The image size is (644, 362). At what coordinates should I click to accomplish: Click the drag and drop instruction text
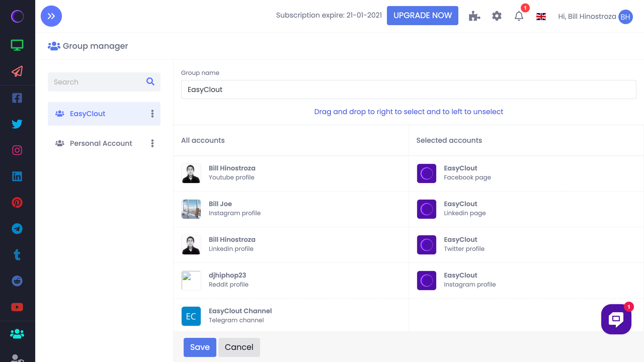(x=409, y=112)
